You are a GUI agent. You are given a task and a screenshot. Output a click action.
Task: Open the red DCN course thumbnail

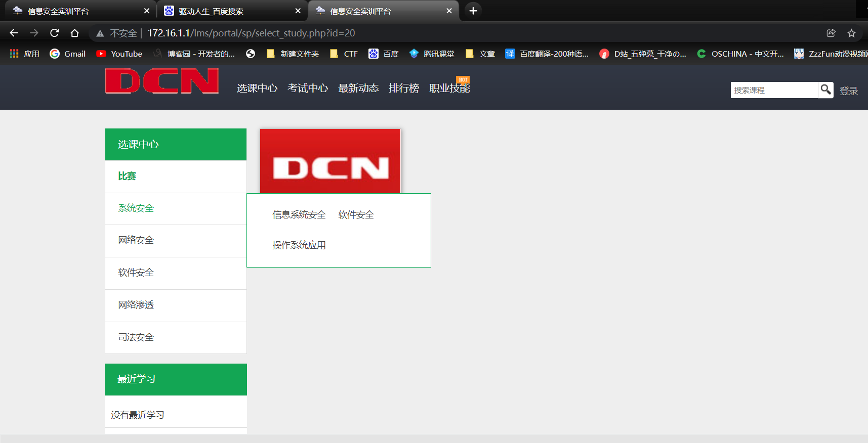coord(330,161)
